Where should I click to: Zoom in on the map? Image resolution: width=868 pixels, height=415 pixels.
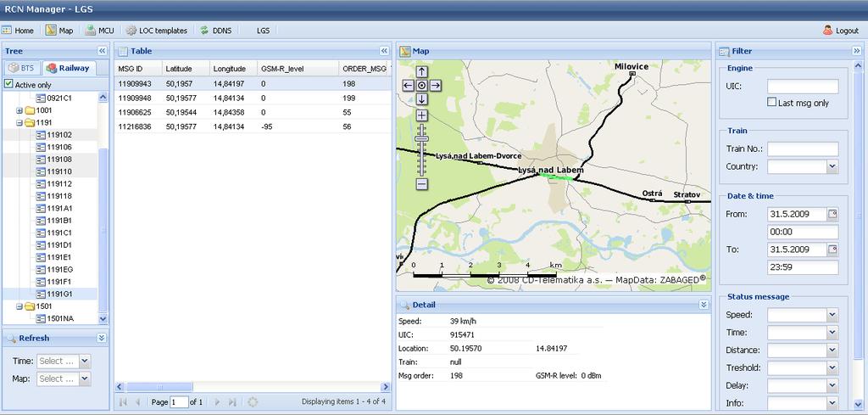(422, 115)
